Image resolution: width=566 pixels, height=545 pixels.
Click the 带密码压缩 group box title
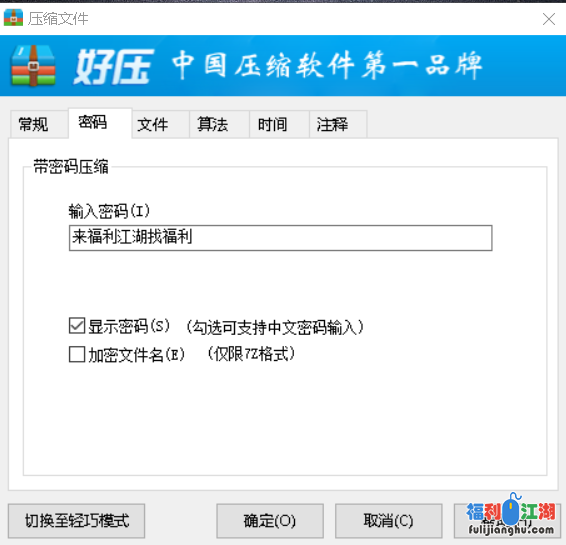[71, 167]
